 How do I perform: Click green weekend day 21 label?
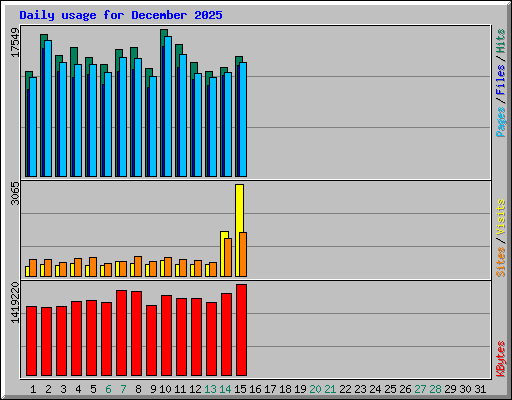(x=330, y=389)
